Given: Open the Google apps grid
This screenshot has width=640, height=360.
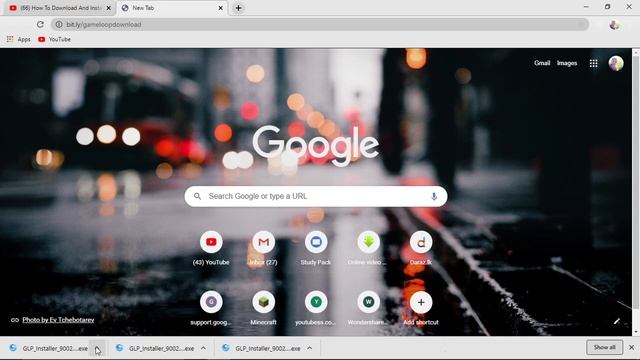Looking at the screenshot, I should [593, 63].
